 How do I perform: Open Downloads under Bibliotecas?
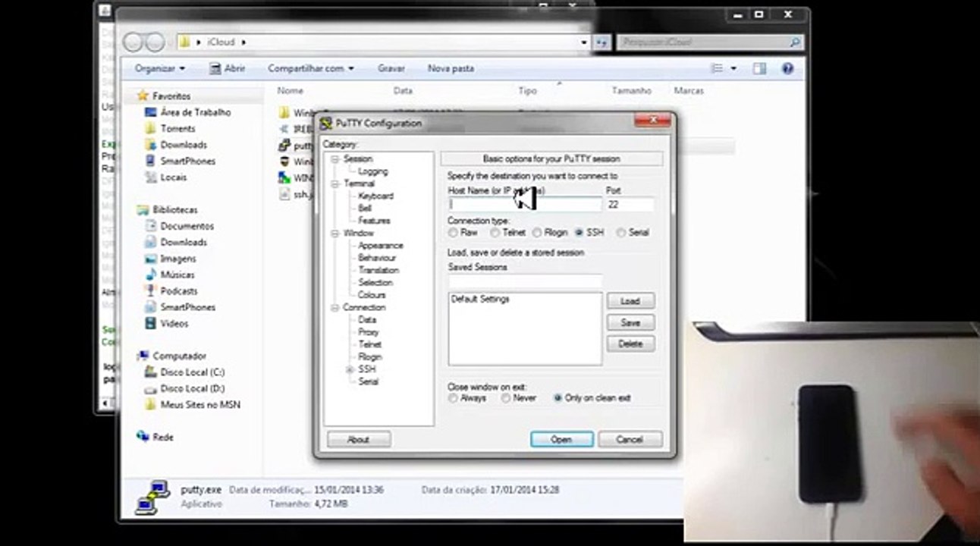(184, 243)
